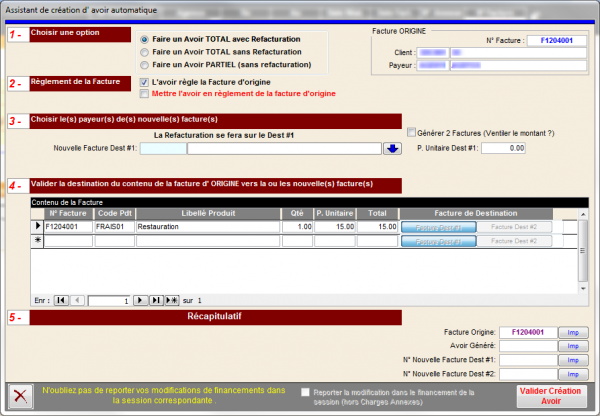
Task: Click the N° Facture field in Facture ORIGINE
Action: pos(549,41)
